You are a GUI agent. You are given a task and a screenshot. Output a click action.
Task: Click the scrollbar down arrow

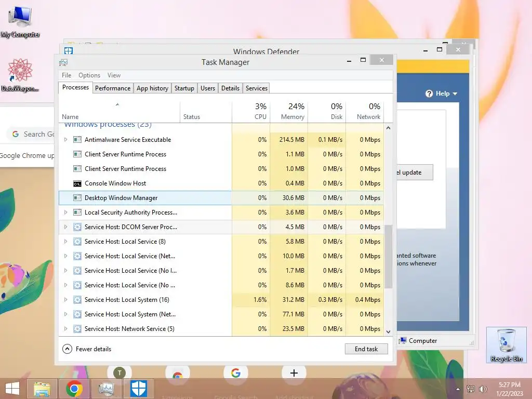point(389,332)
